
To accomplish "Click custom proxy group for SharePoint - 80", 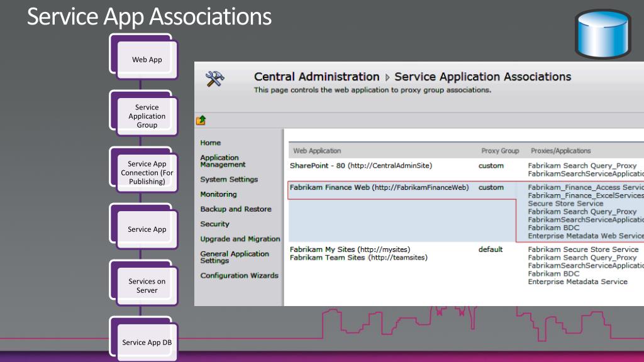I will tap(491, 166).
